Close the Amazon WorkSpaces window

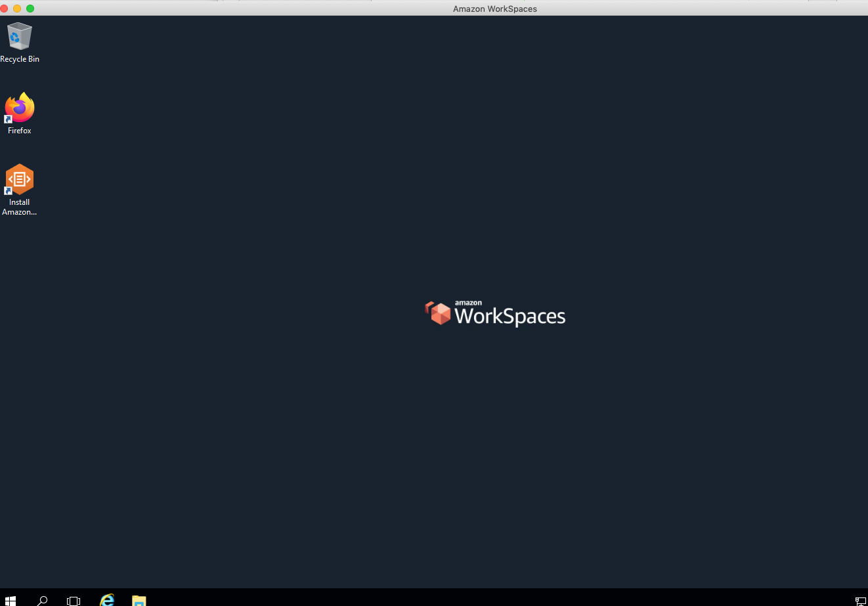tap(5, 9)
